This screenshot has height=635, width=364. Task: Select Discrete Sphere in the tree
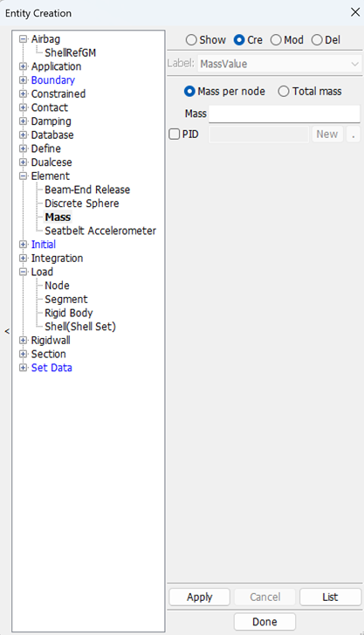pos(82,204)
